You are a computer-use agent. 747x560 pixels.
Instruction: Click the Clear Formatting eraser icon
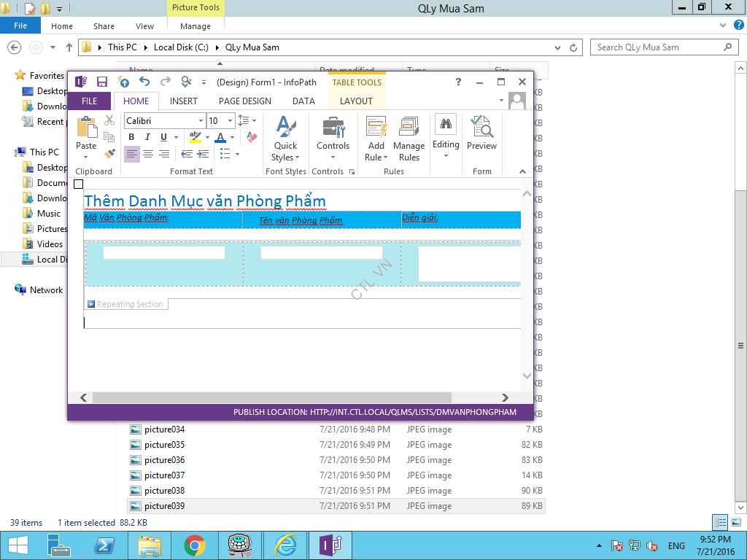(x=251, y=137)
